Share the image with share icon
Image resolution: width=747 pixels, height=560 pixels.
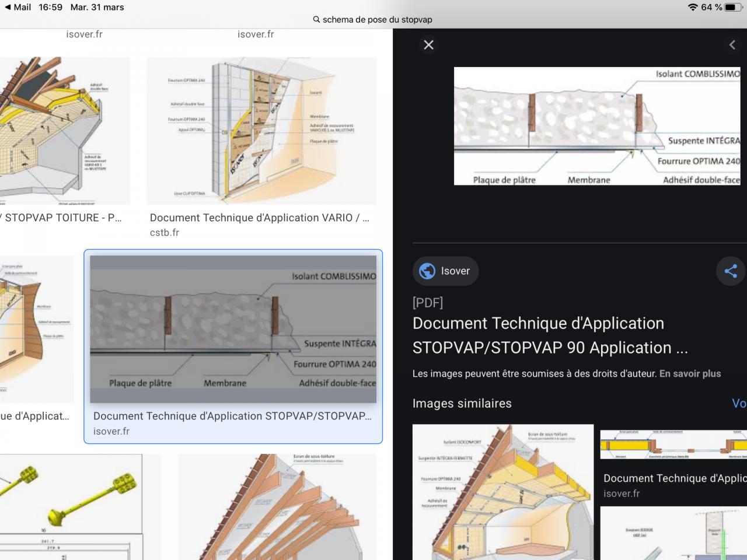731,271
